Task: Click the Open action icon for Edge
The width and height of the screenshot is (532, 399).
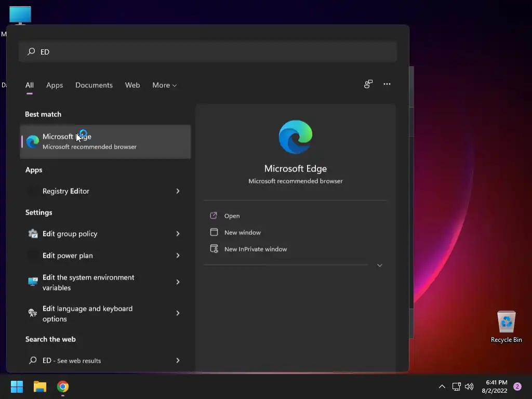Action: pos(214,216)
